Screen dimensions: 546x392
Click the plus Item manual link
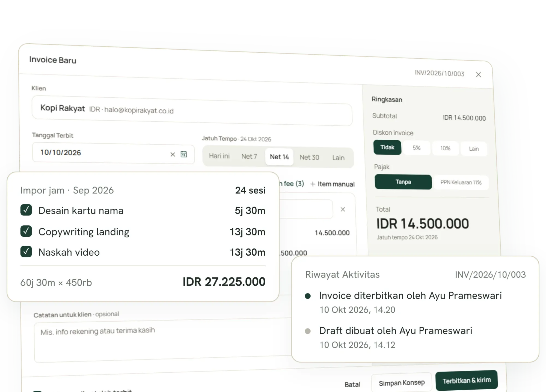pos(333,184)
